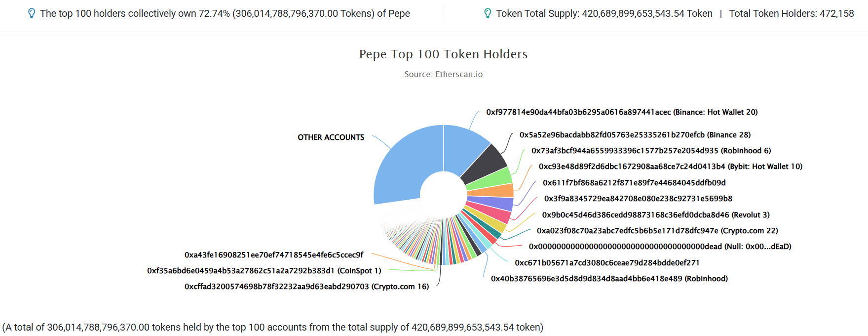This screenshot has width=868, height=336.
Task: Click the Robinhood 6 address label
Action: [x=651, y=151]
